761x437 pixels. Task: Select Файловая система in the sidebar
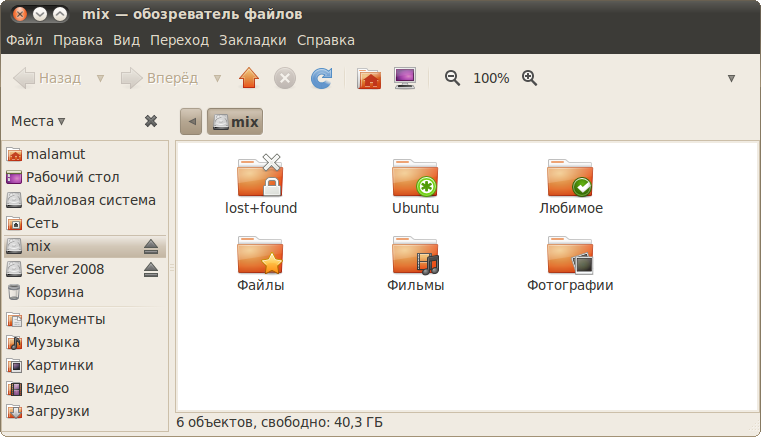(x=85, y=200)
